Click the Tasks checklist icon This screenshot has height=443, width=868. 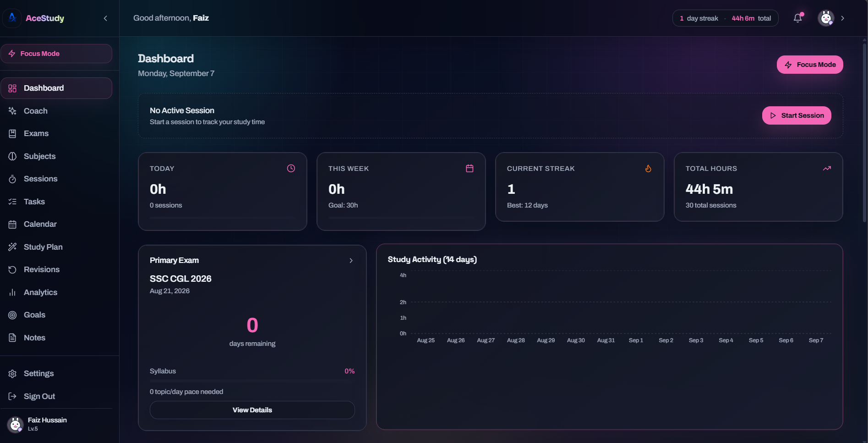point(12,202)
